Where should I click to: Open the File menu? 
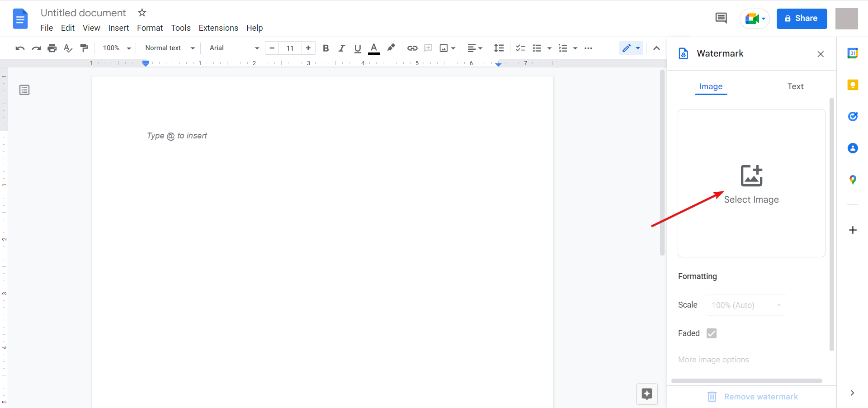click(x=47, y=28)
